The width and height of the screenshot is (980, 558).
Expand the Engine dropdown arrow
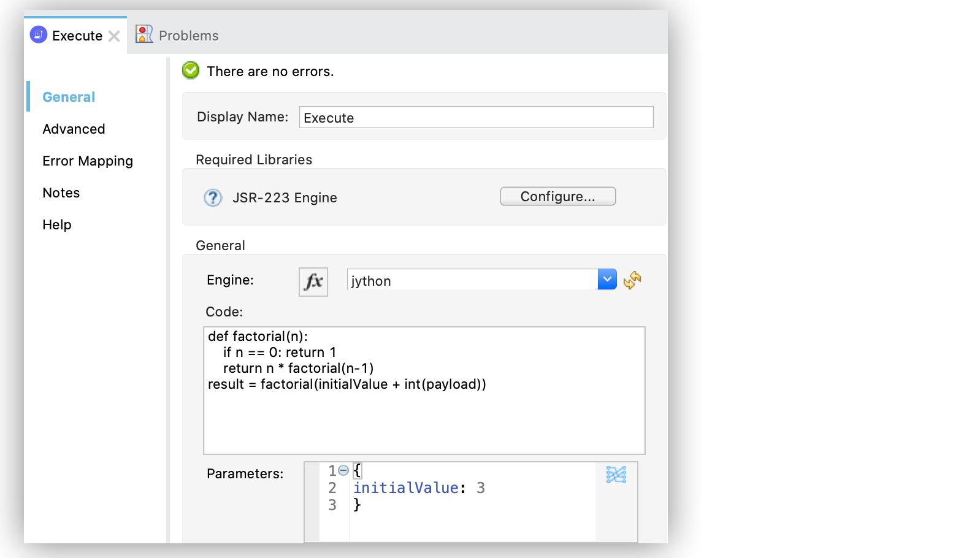pos(607,280)
